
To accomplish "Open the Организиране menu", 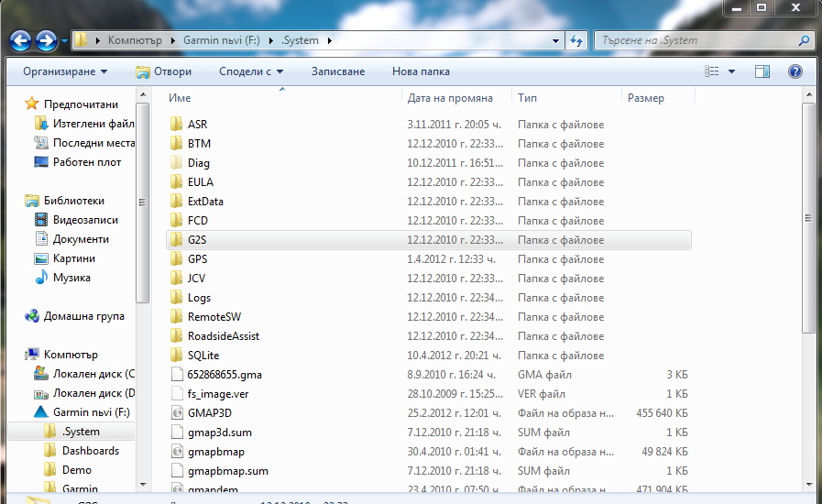I will tap(65, 71).
